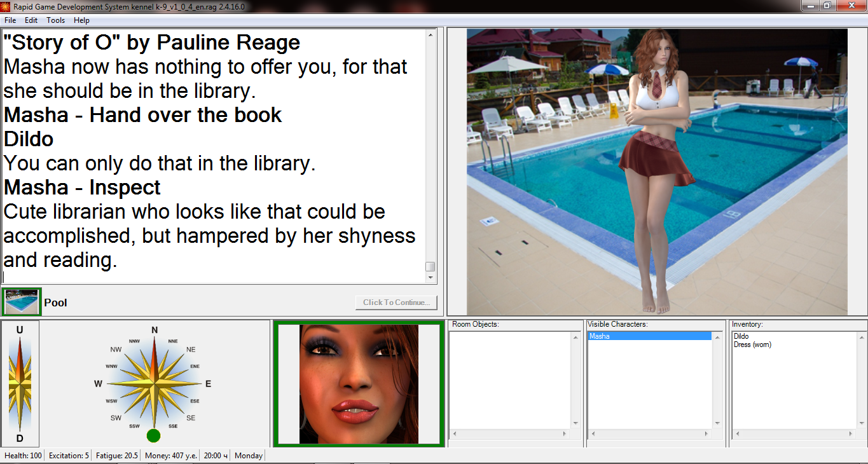The width and height of the screenshot is (868, 464).
Task: Open the Edit menu
Action: (31, 20)
